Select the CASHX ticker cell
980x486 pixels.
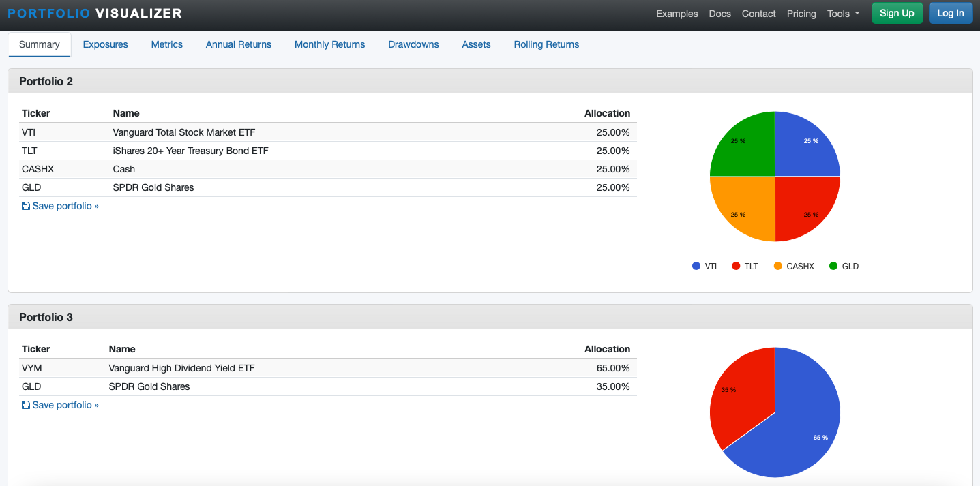pyautogui.click(x=38, y=169)
